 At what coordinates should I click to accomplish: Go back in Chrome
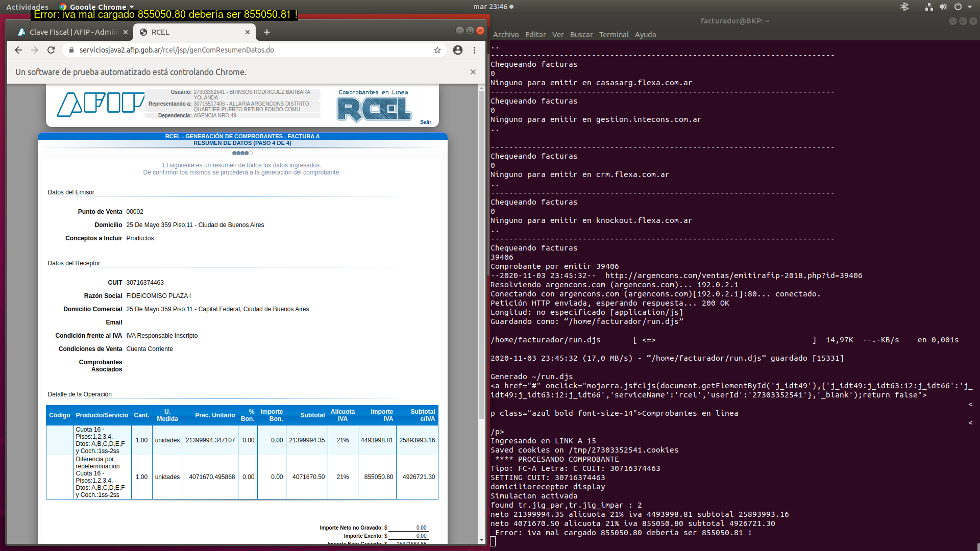18,50
